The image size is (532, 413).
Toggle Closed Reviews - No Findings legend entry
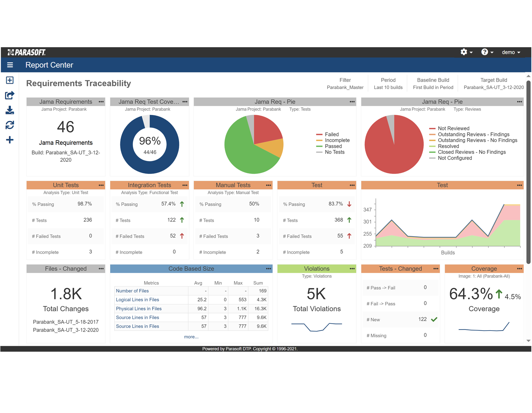(467, 152)
